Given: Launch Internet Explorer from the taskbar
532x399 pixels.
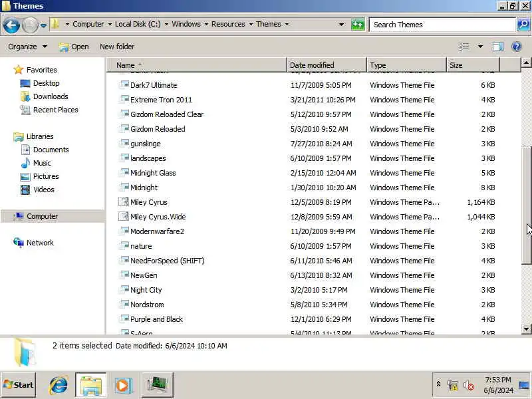Looking at the screenshot, I should [58, 385].
